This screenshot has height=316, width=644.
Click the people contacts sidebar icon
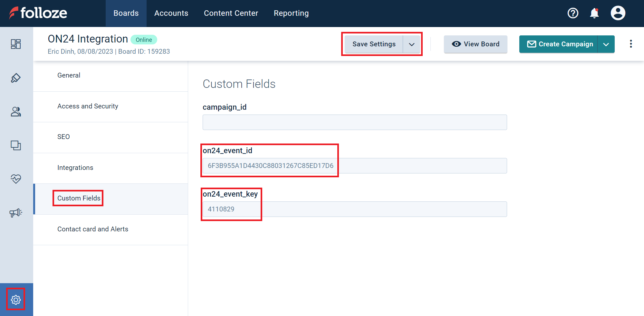point(16,112)
